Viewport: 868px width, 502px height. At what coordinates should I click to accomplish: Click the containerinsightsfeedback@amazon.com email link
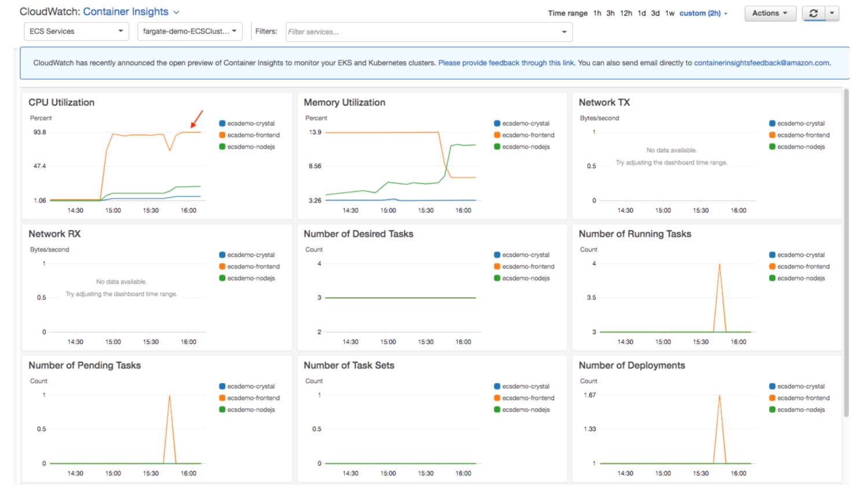click(x=762, y=63)
